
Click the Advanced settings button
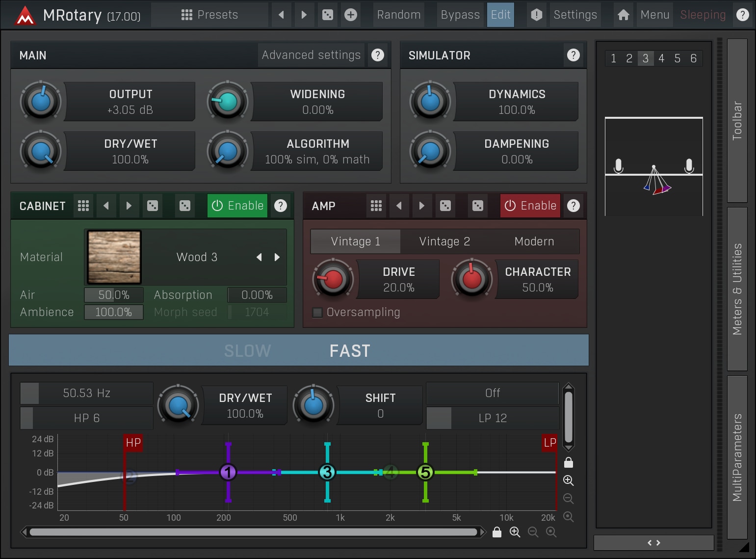(311, 55)
